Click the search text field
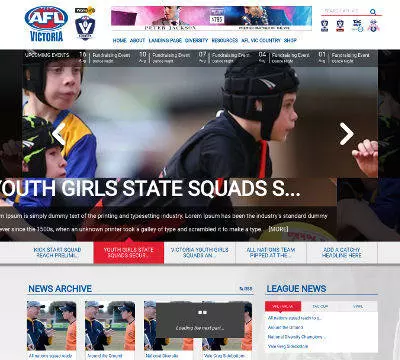 345,11
